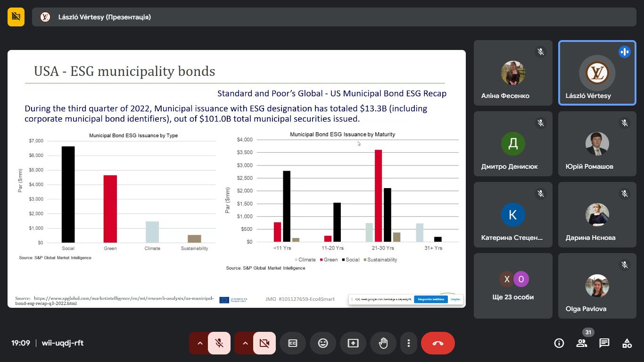The width and height of the screenshot is (644, 362).
Task: Leave the call with red hang-up button
Action: [438, 343]
